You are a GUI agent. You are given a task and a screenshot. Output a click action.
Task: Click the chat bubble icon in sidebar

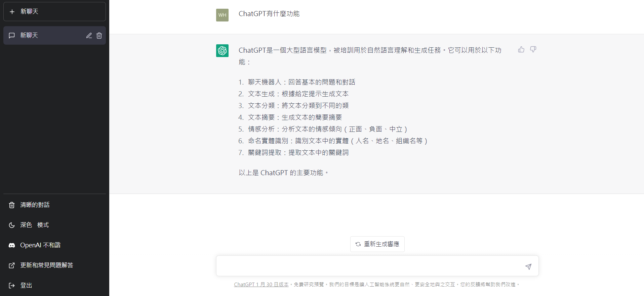[12, 36]
